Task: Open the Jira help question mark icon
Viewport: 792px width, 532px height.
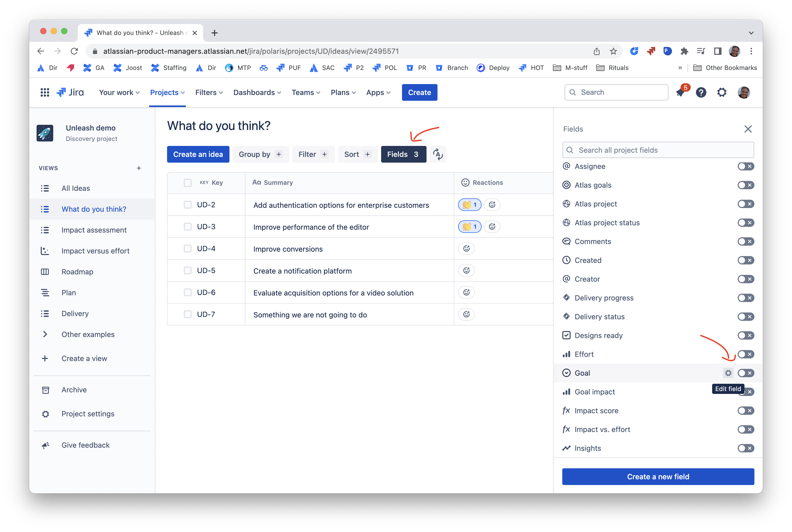Action: [701, 92]
